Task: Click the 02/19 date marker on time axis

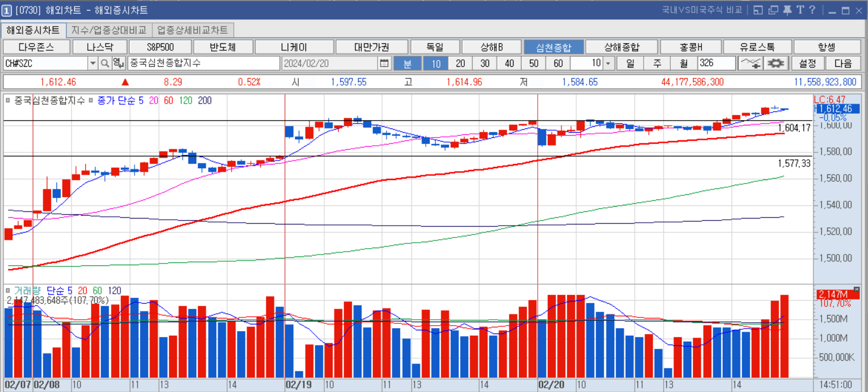Action: [299, 385]
